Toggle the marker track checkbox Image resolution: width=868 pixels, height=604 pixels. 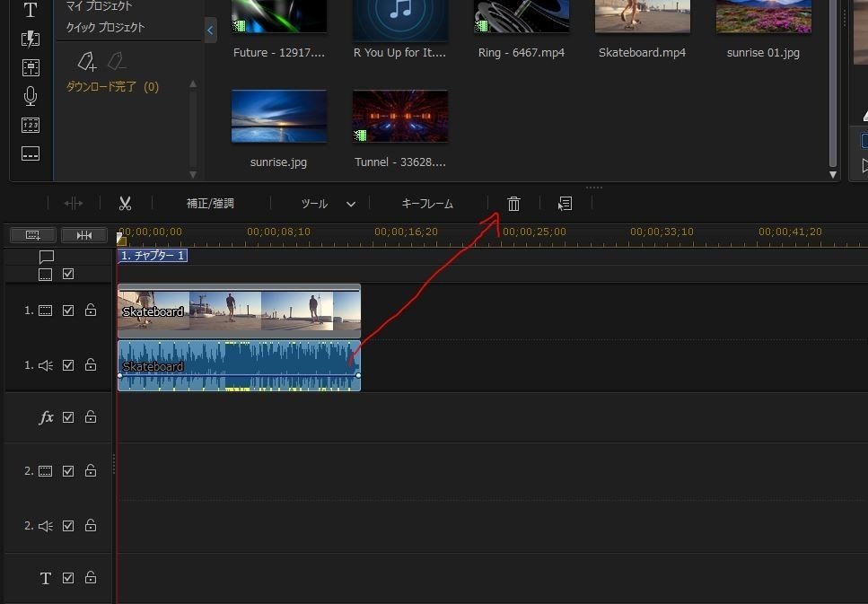pyautogui.click(x=68, y=274)
